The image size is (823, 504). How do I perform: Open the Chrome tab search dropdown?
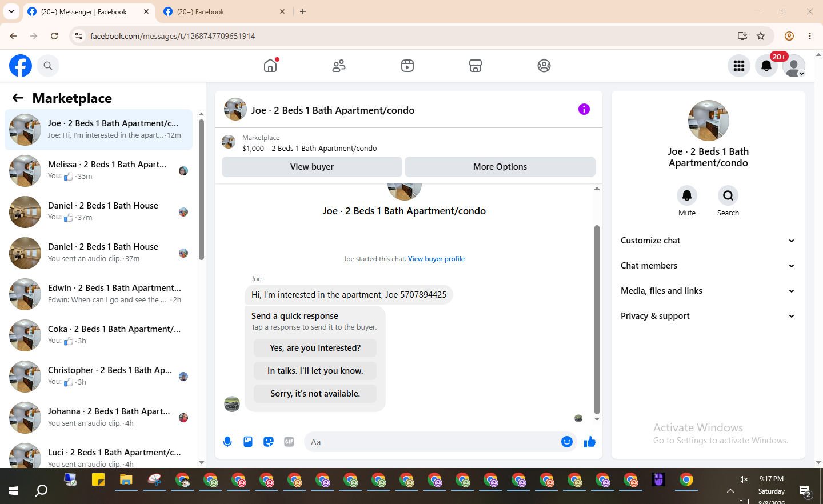click(x=11, y=11)
